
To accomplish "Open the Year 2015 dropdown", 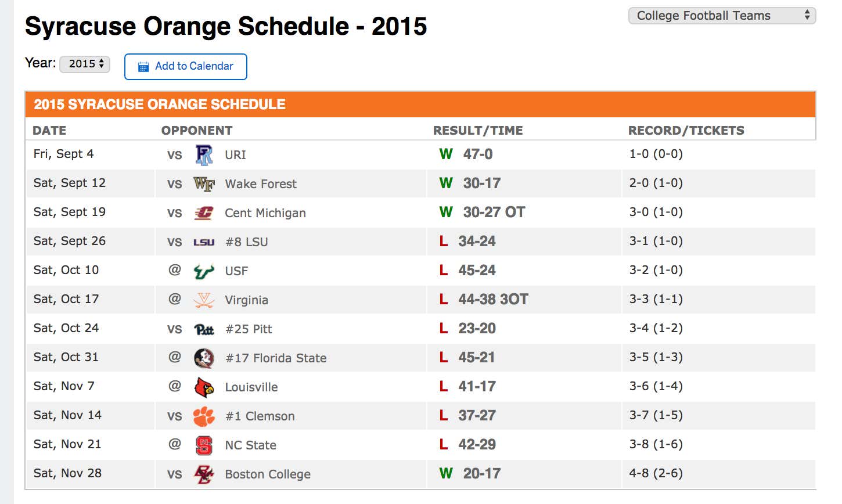I will pyautogui.click(x=85, y=64).
